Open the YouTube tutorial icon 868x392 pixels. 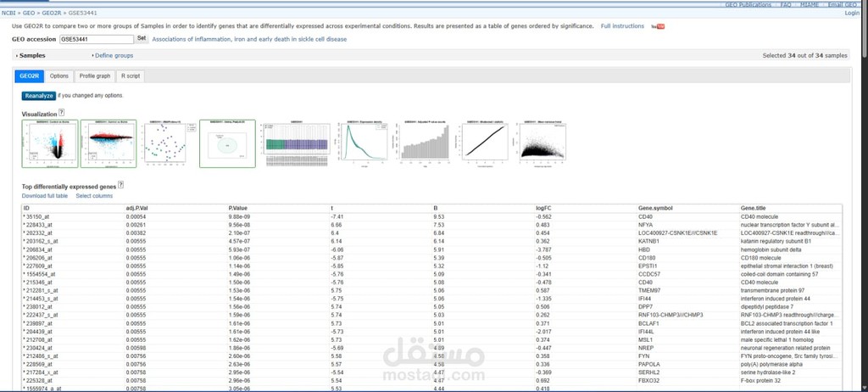tap(658, 26)
